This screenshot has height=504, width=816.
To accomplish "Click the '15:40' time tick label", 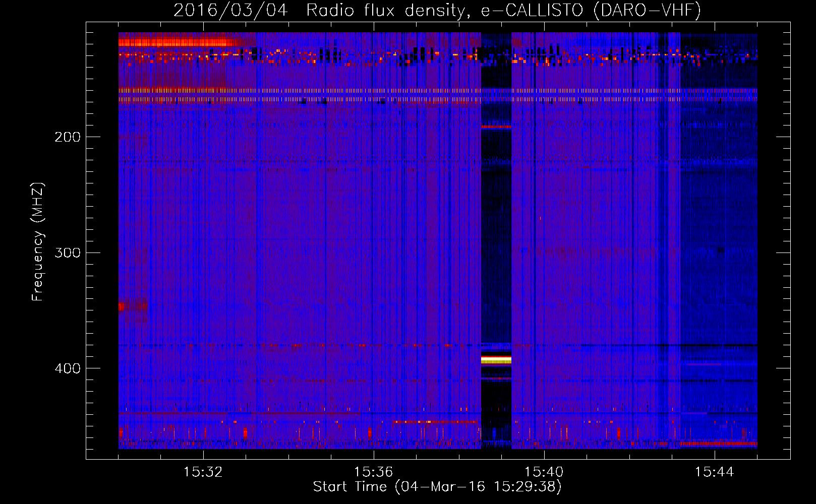I will pos(544,472).
